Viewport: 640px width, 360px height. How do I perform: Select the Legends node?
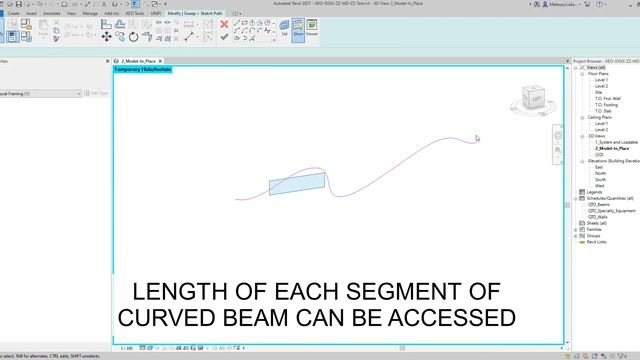594,192
